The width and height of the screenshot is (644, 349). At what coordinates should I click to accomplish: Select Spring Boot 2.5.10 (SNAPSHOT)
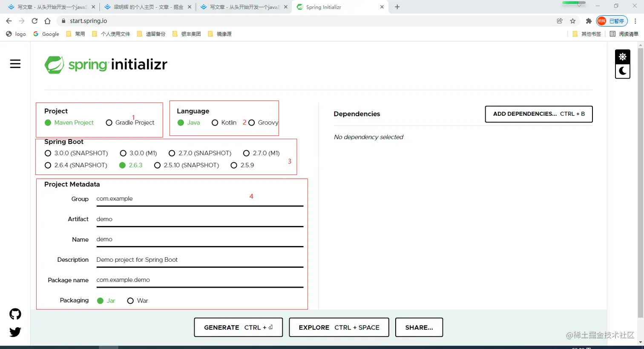coord(187,165)
